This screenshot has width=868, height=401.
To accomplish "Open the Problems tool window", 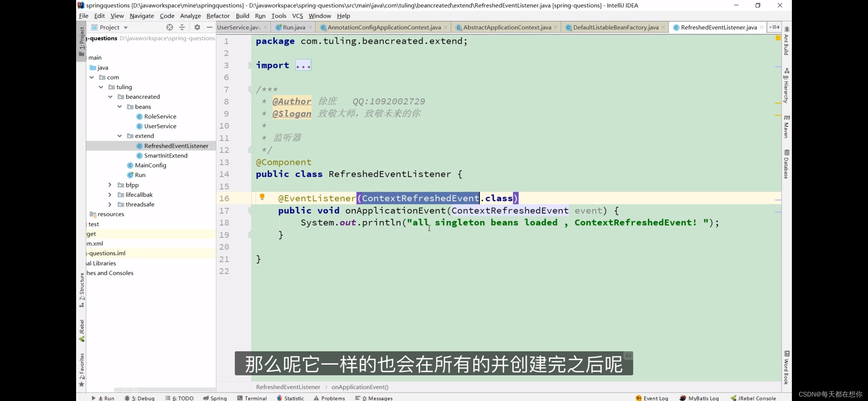I will click(329, 398).
